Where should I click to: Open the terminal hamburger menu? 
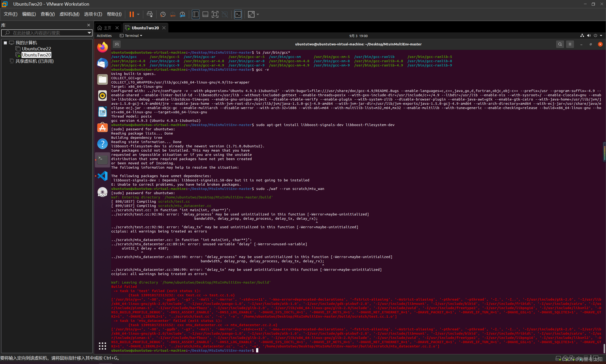point(570,44)
